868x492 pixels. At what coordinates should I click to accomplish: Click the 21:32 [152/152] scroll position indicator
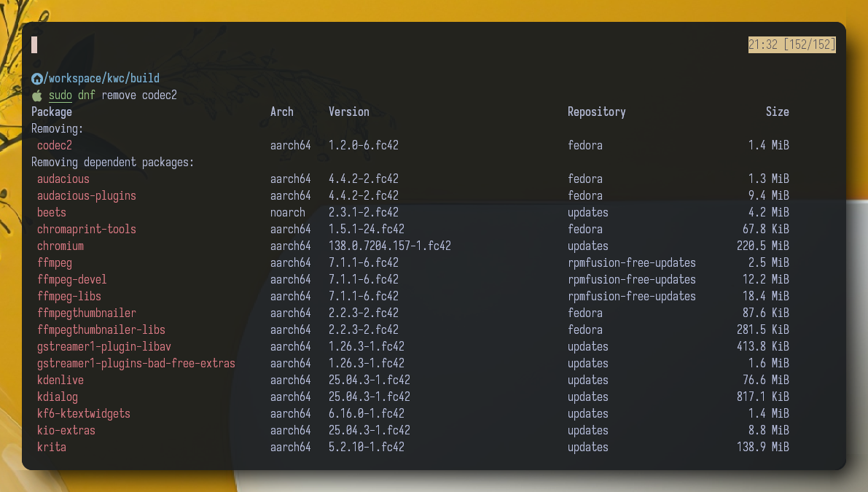coord(791,45)
